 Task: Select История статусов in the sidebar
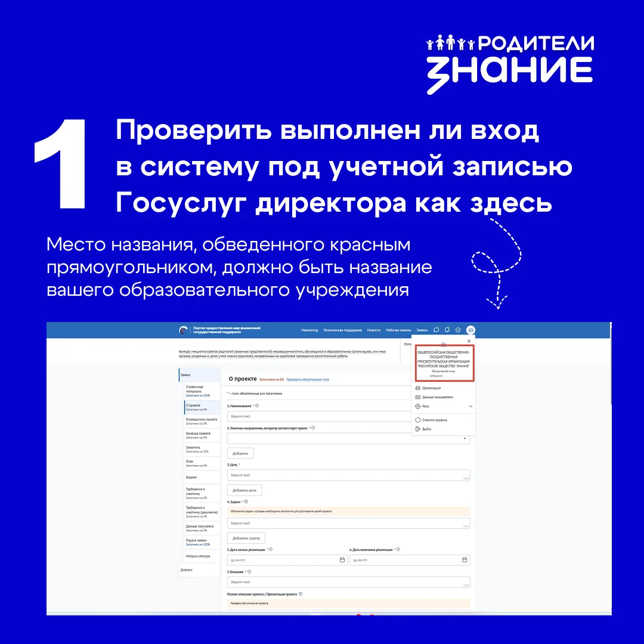click(x=202, y=556)
